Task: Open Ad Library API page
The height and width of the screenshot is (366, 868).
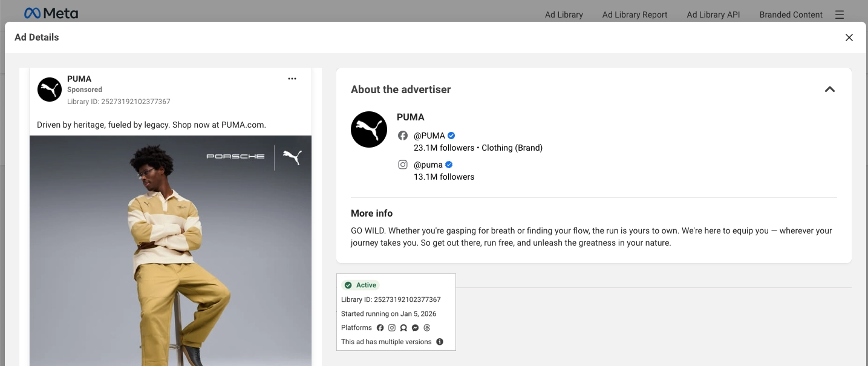Action: 713,15
